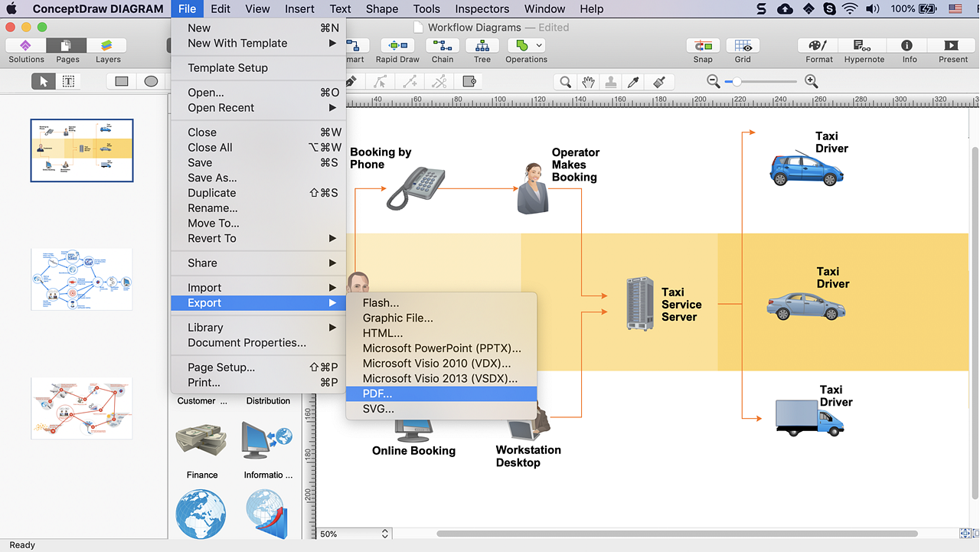Choose PDF... from Export submenu
Image resolution: width=980 pixels, height=552 pixels.
coord(442,394)
